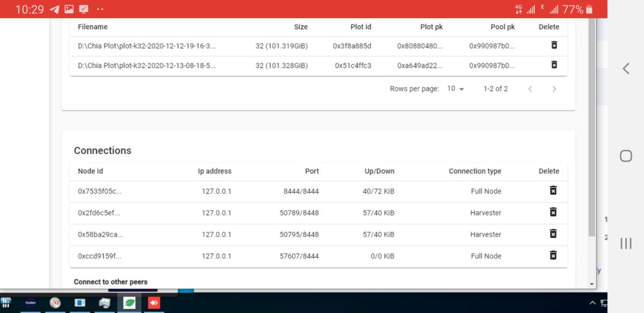
Task: Click Port column header
Action: point(312,171)
